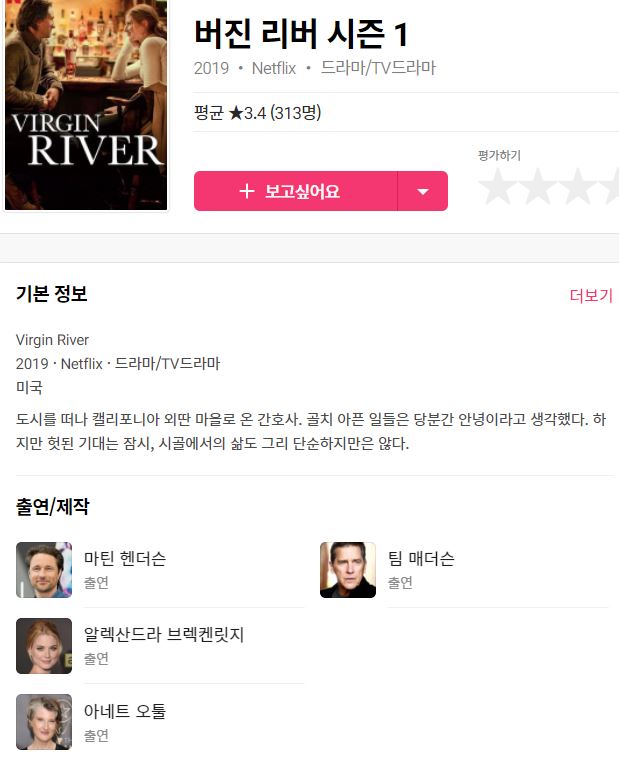Click the 출연/제작 section heading

click(x=52, y=507)
